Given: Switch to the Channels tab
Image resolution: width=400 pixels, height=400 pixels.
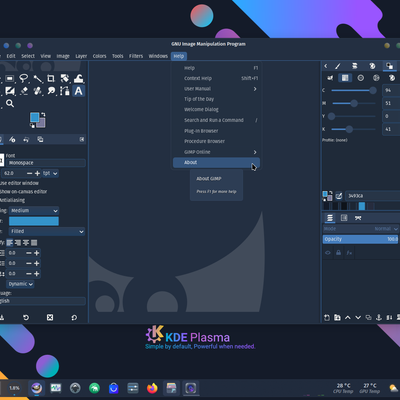Looking at the screenshot, I should pyautogui.click(x=344, y=218).
